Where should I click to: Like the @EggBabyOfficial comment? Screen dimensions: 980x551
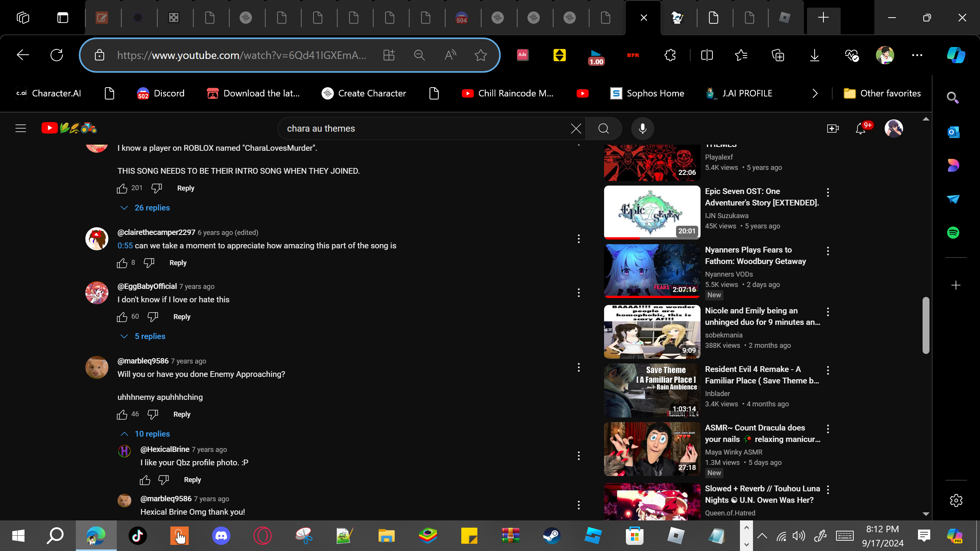pyautogui.click(x=122, y=317)
